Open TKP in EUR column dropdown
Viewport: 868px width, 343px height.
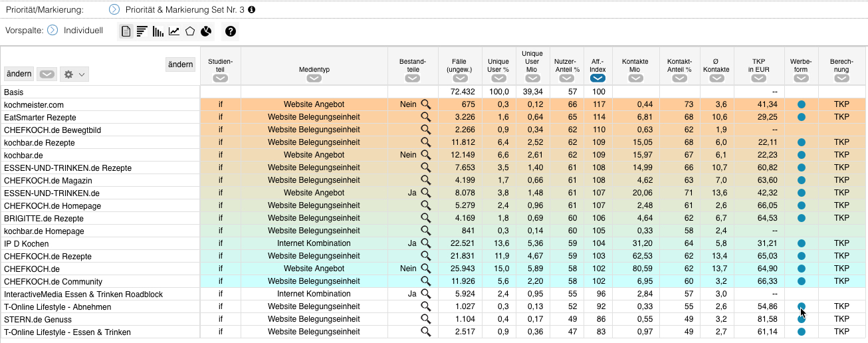760,78
